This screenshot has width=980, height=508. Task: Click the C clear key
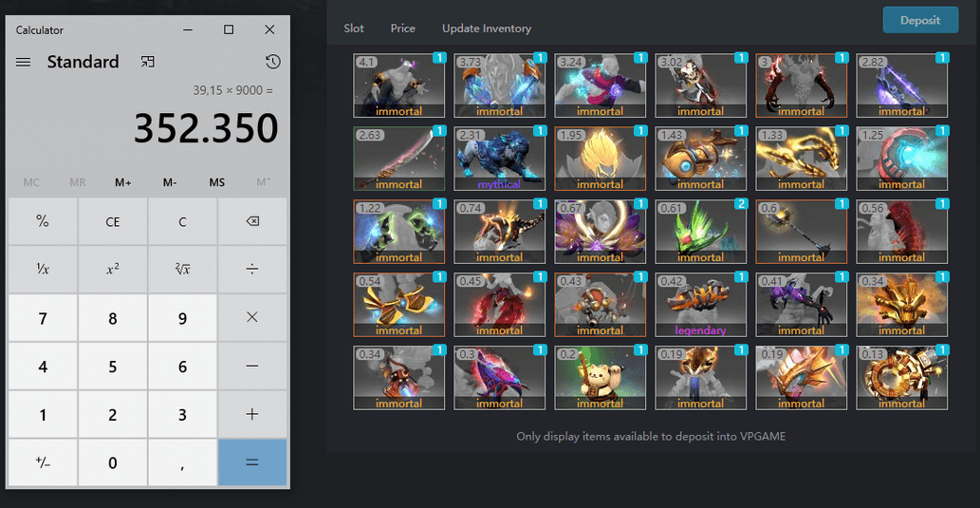[x=182, y=221]
